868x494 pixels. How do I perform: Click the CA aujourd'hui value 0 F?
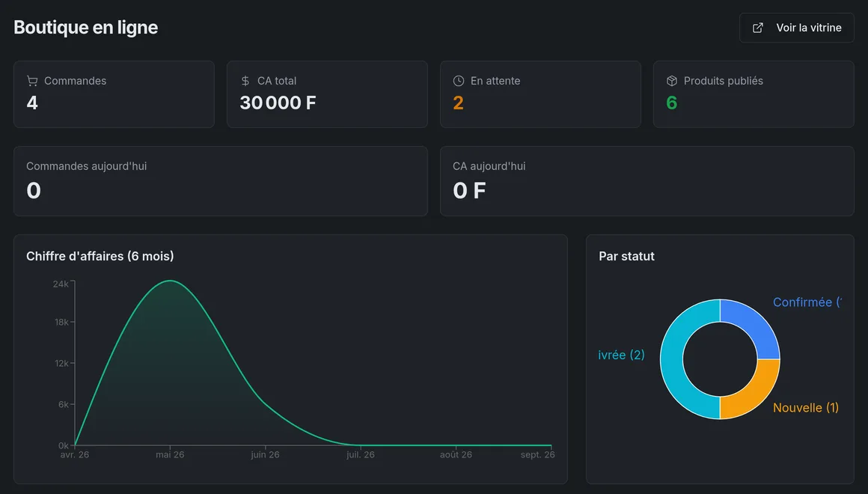point(469,191)
